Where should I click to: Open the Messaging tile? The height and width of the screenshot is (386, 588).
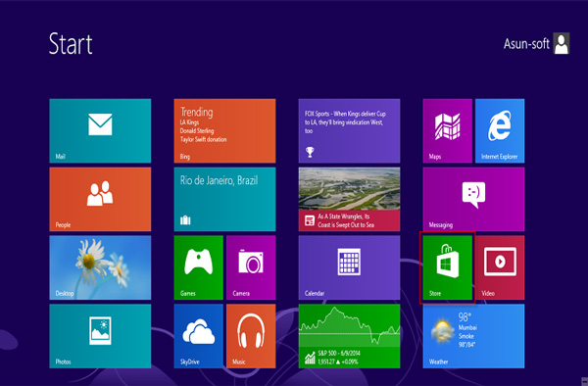473,199
